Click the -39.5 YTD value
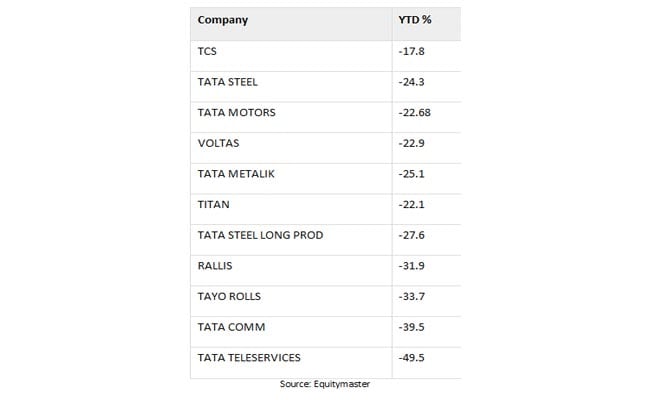 click(413, 326)
